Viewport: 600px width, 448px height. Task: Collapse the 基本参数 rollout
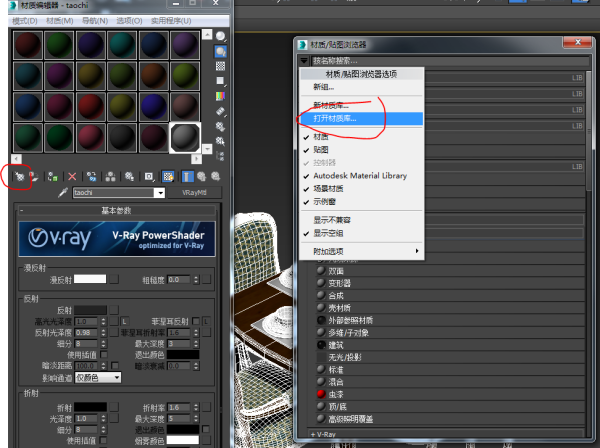116,210
